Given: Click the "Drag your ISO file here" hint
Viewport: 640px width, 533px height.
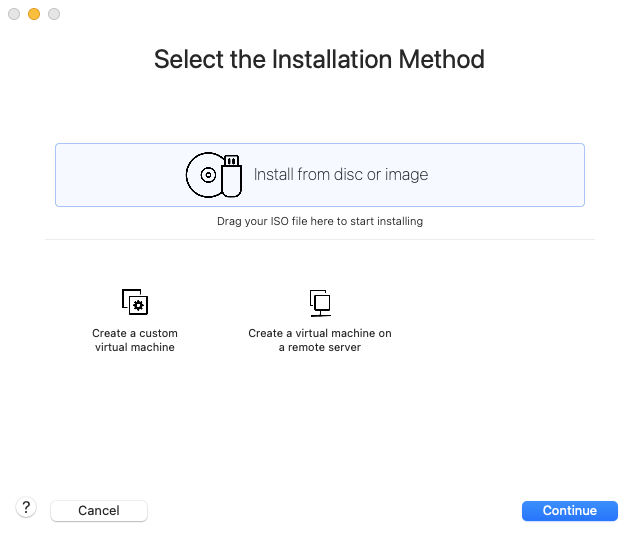Looking at the screenshot, I should coord(320,221).
